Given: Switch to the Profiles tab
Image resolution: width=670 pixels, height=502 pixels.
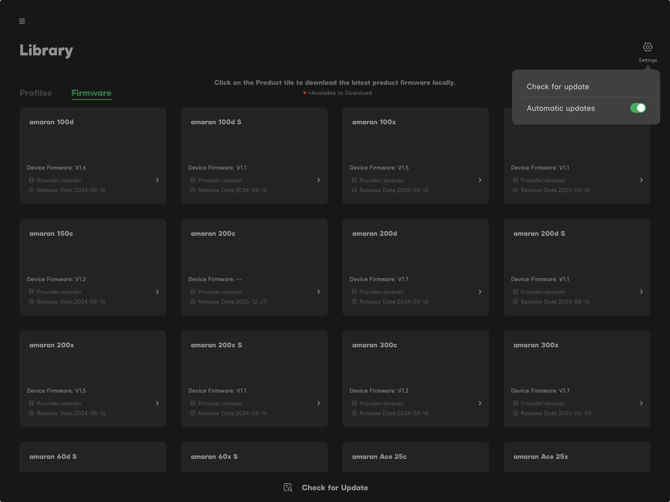Looking at the screenshot, I should click(35, 93).
